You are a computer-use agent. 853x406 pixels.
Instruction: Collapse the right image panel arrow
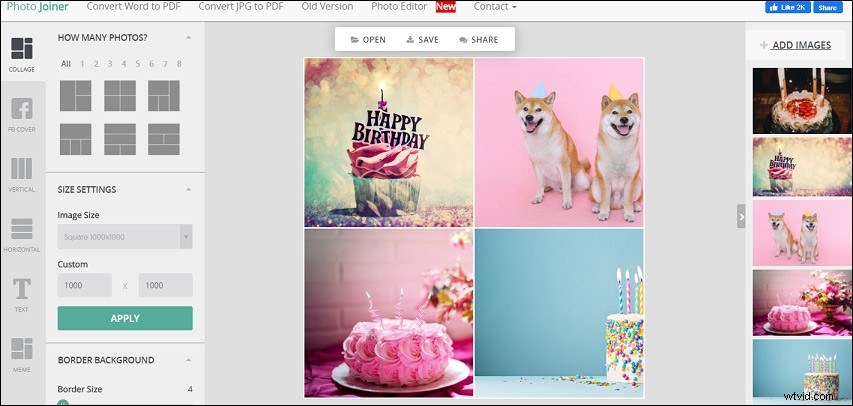(x=741, y=216)
